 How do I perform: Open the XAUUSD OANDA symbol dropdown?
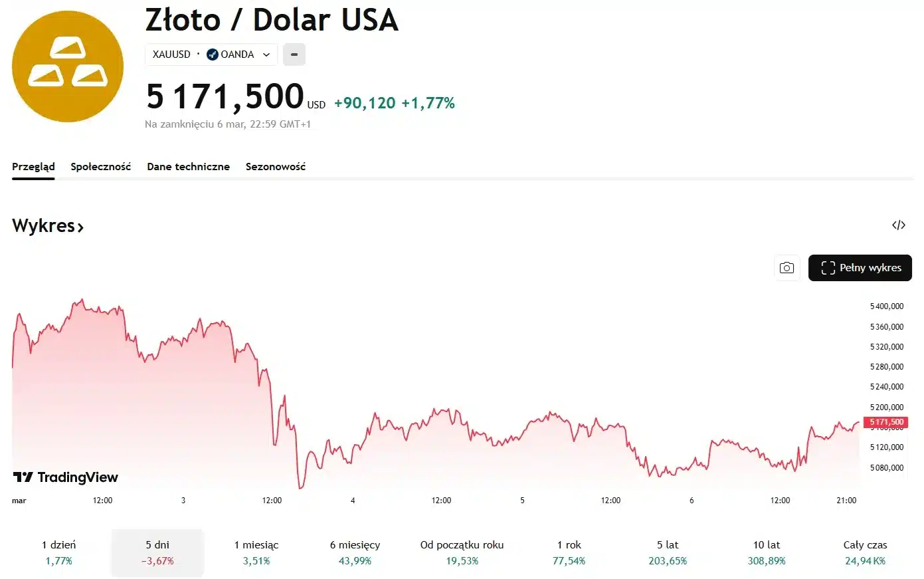[x=266, y=55]
